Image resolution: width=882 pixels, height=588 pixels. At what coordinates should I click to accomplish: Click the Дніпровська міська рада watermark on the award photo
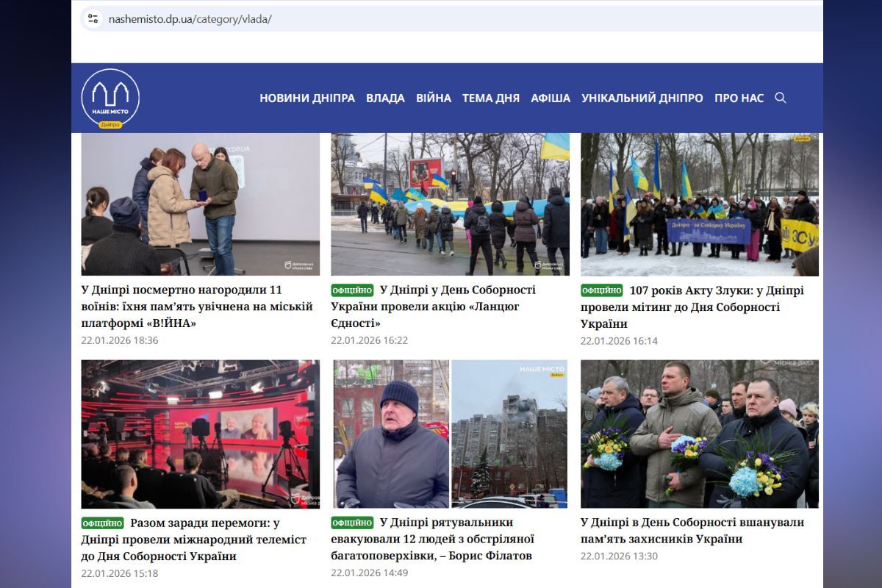pos(299,265)
